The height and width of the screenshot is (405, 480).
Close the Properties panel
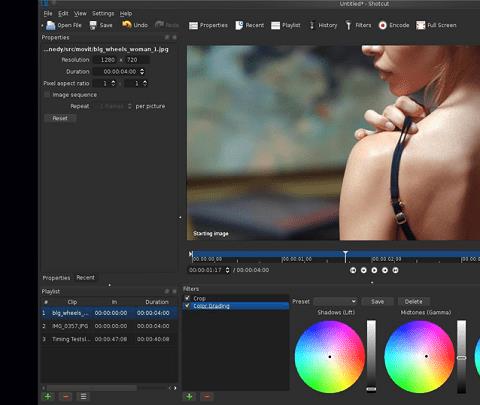coord(174,37)
